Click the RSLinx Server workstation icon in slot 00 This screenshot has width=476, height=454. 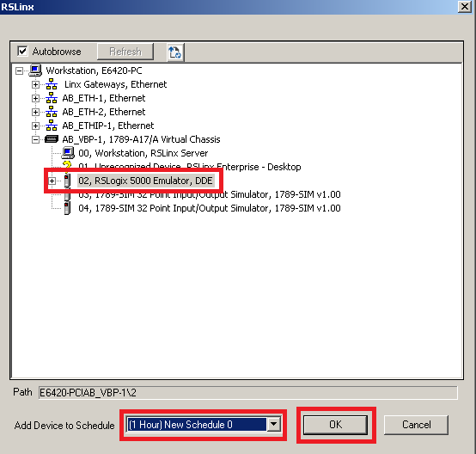point(68,153)
